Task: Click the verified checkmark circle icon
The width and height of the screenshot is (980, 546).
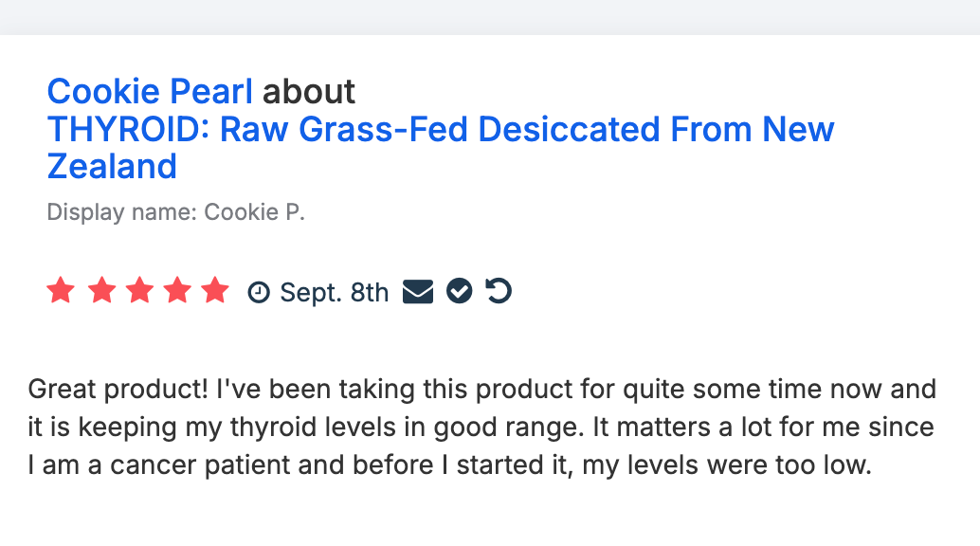Action: tap(460, 292)
